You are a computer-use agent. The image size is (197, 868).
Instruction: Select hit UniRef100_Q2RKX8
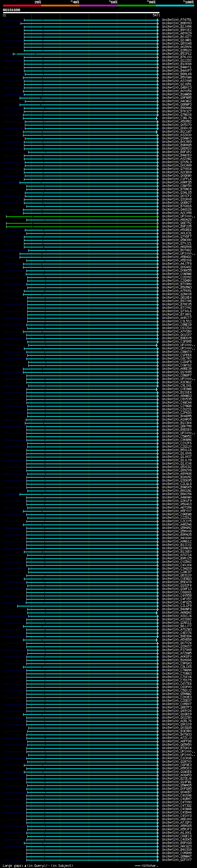tap(176, 294)
